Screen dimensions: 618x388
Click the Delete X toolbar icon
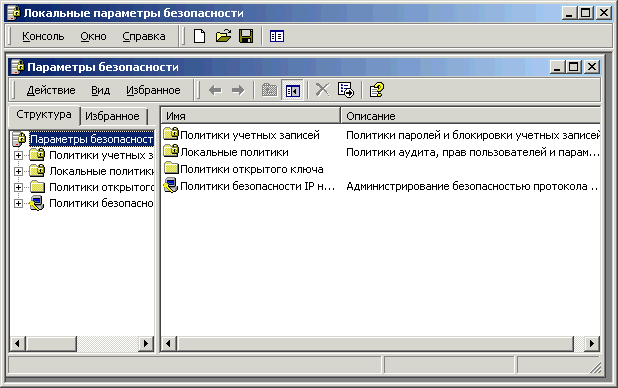click(x=322, y=90)
